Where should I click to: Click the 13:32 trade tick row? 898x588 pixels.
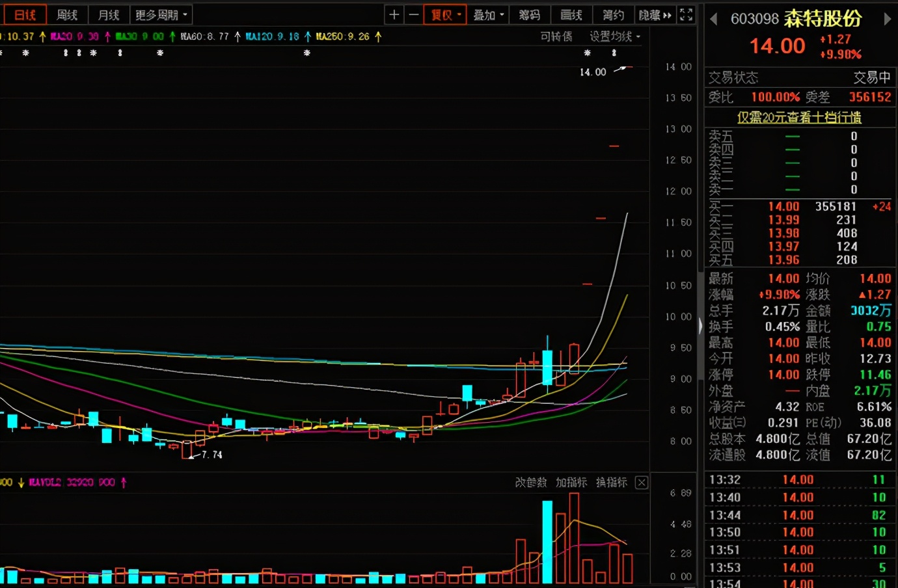pyautogui.click(x=800, y=479)
